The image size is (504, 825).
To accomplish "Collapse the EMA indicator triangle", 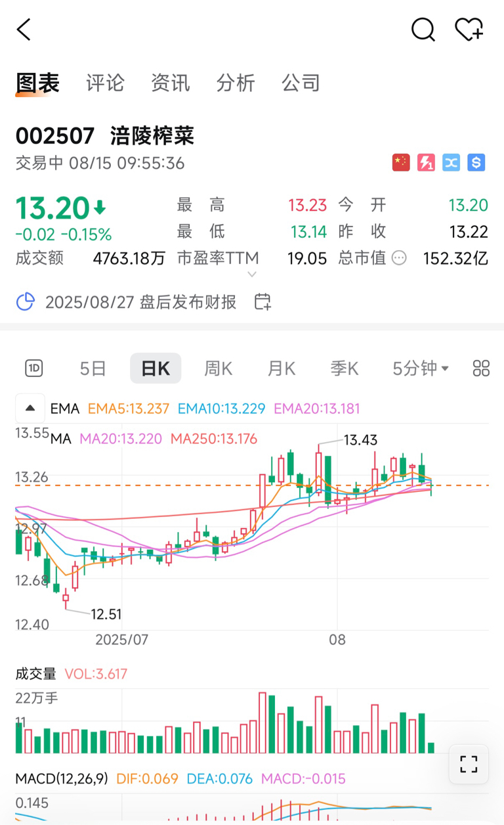I will coord(30,408).
